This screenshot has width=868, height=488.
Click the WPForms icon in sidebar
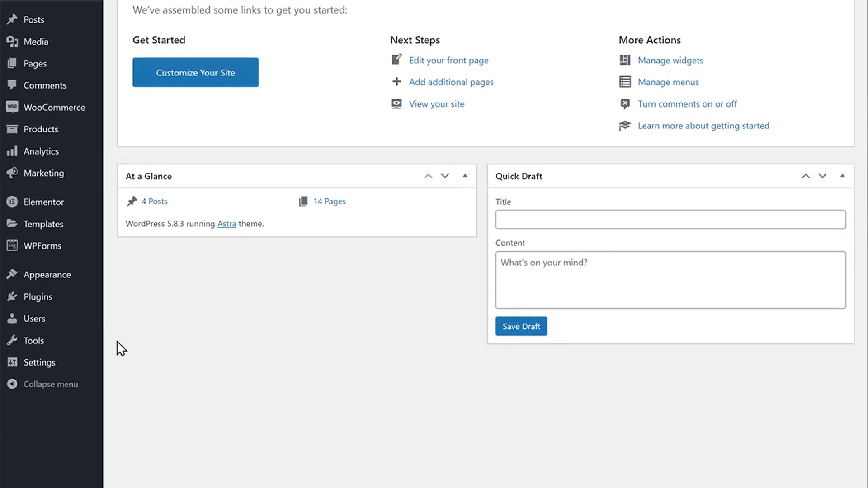[12, 246]
